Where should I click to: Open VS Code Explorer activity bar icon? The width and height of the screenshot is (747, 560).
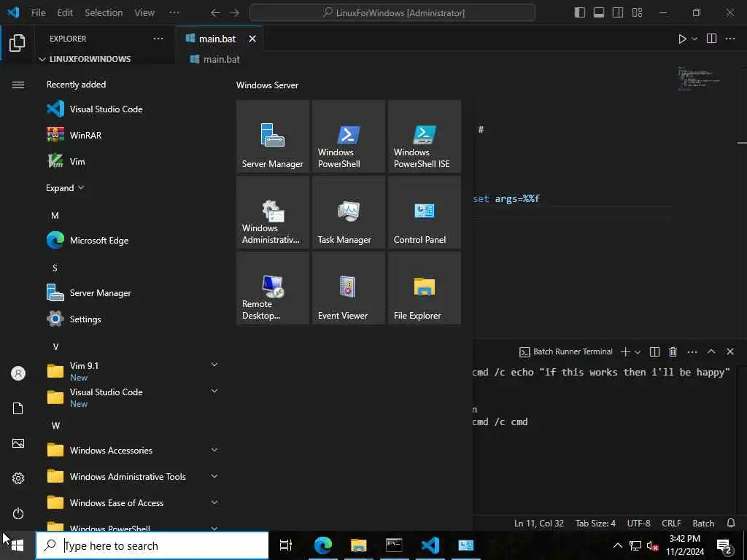pos(18,43)
